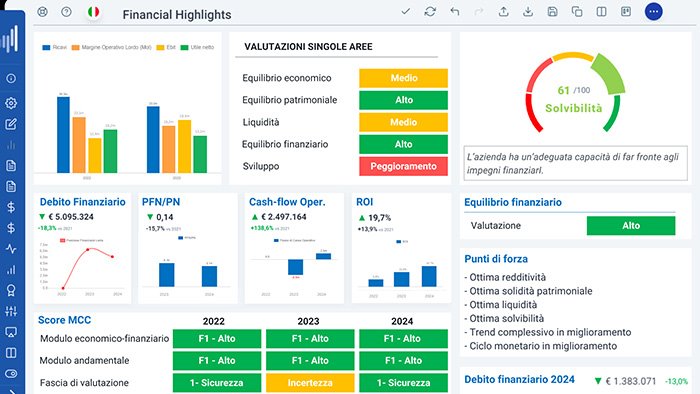Viewport: 700px width, 394px height.
Task: Open the pulse/activity line sidebar icon
Action: (x=11, y=249)
